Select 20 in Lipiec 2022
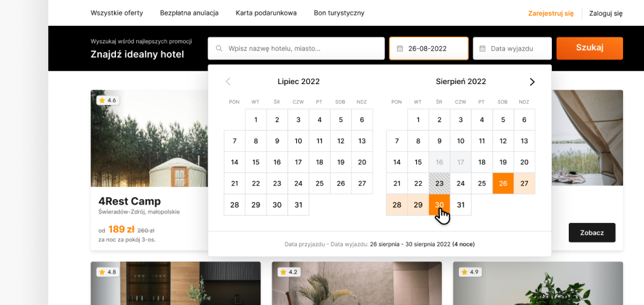 362,162
